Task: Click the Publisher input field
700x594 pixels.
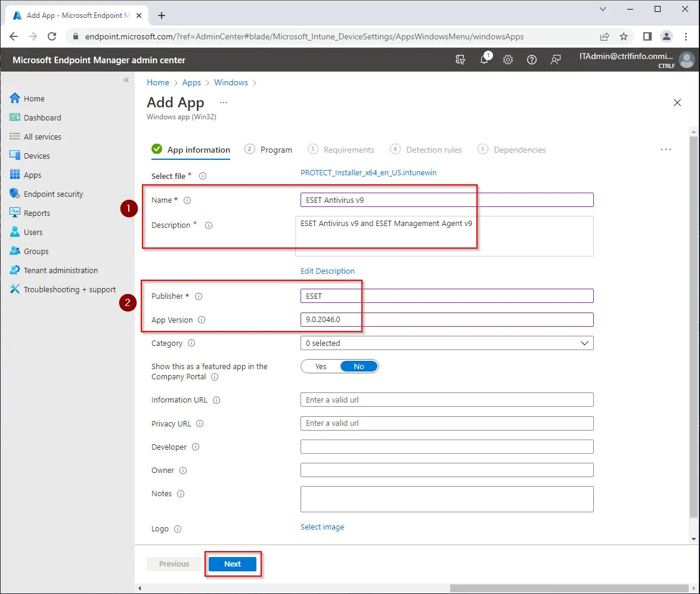Action: tap(447, 296)
